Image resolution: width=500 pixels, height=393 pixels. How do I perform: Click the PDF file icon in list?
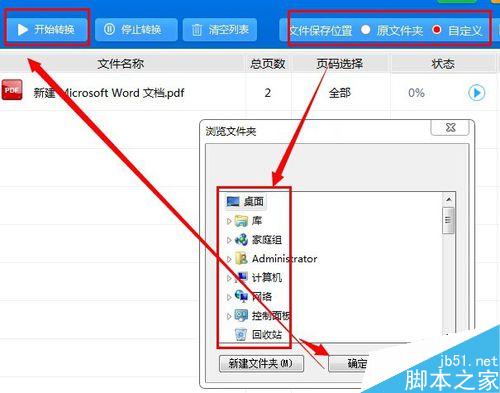point(12,90)
